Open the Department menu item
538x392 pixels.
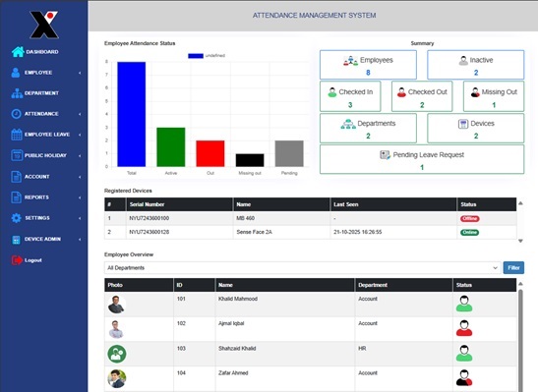41,93
